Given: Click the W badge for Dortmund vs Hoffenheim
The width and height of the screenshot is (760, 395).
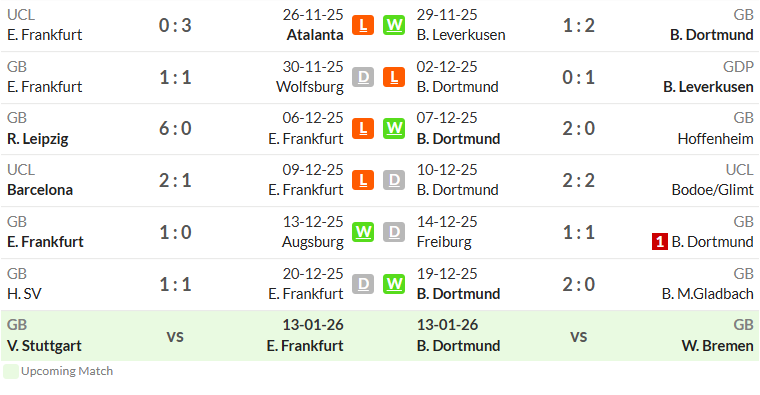Looking at the screenshot, I should coord(394,128).
